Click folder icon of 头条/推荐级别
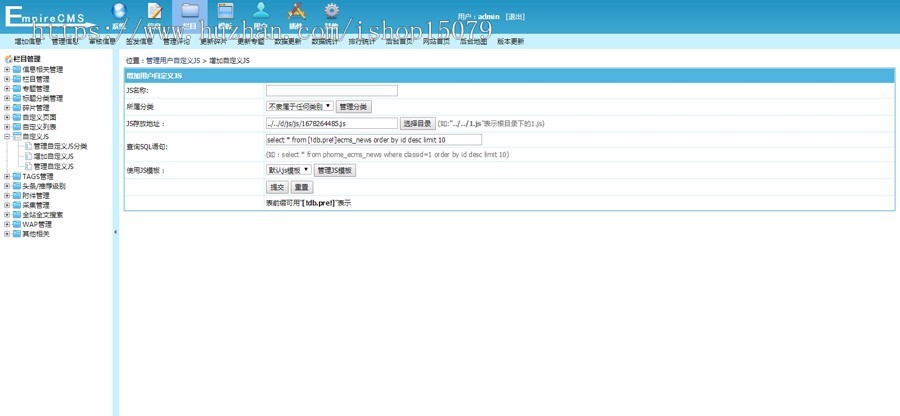Image resolution: width=900 pixels, height=416 pixels. 17,186
